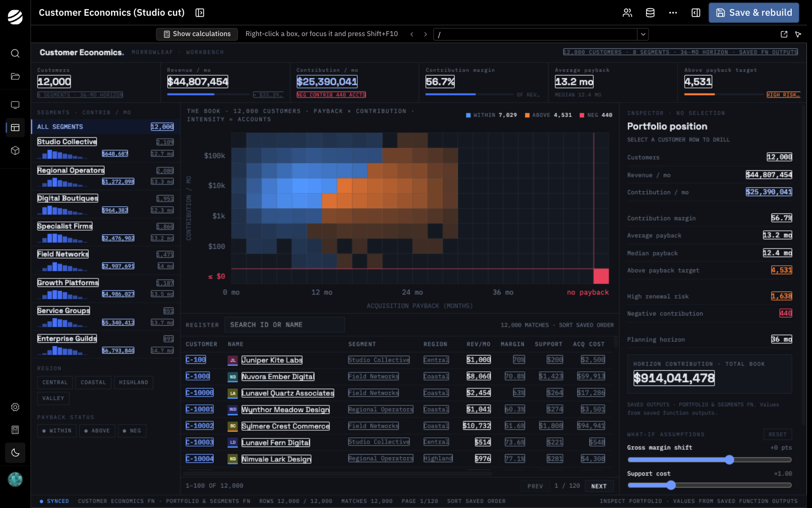Open in new window icon
812x508 pixels.
coord(784,34)
